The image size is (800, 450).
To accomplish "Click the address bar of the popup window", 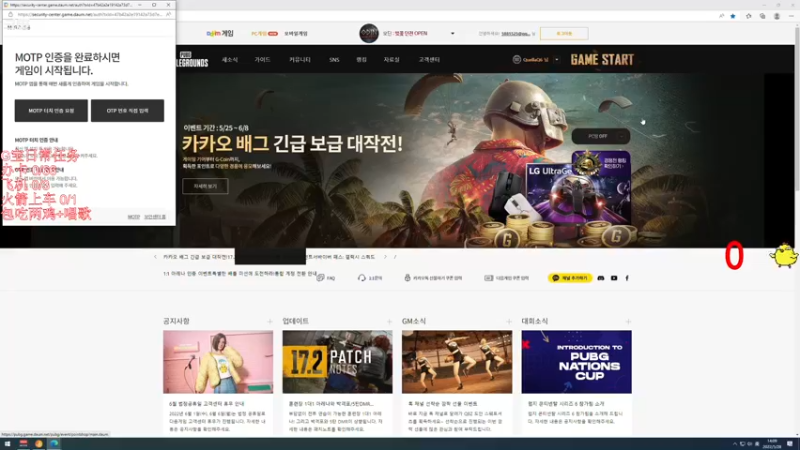I will [x=89, y=14].
